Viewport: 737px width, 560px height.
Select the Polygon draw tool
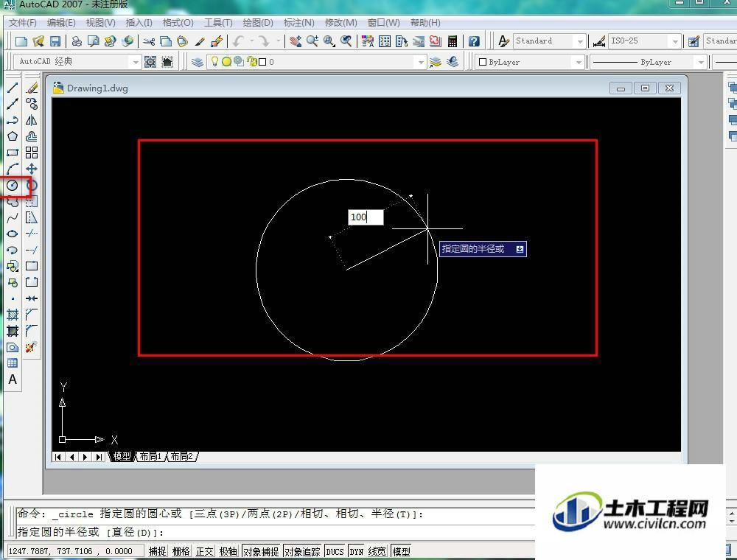[x=13, y=136]
